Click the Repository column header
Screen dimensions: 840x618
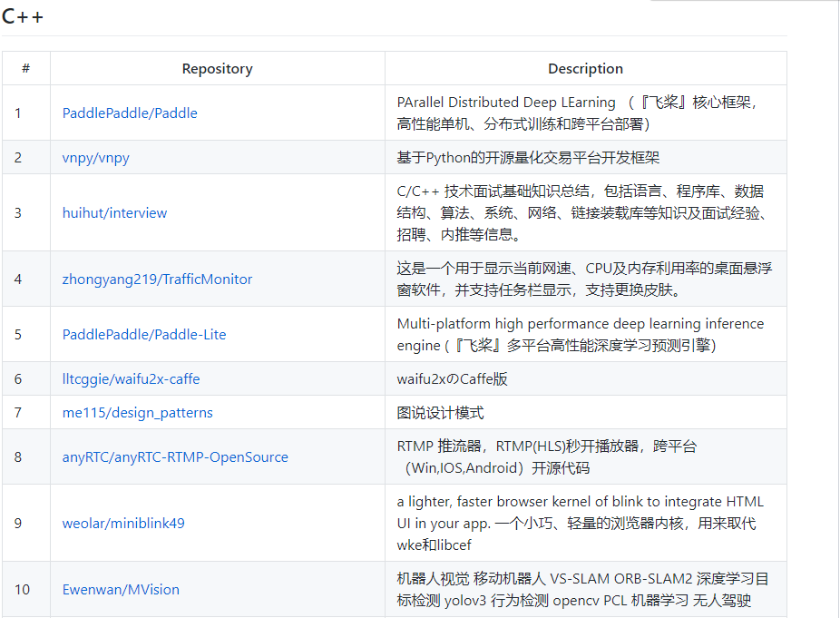tap(217, 68)
